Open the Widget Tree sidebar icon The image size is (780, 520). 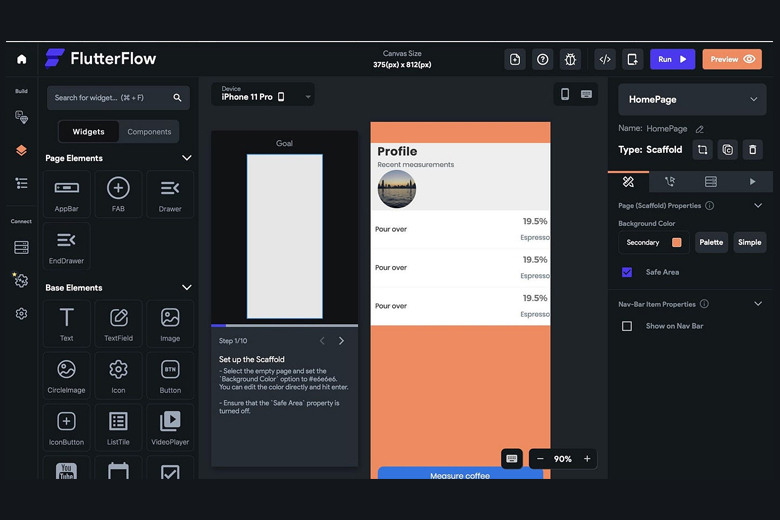click(21, 183)
